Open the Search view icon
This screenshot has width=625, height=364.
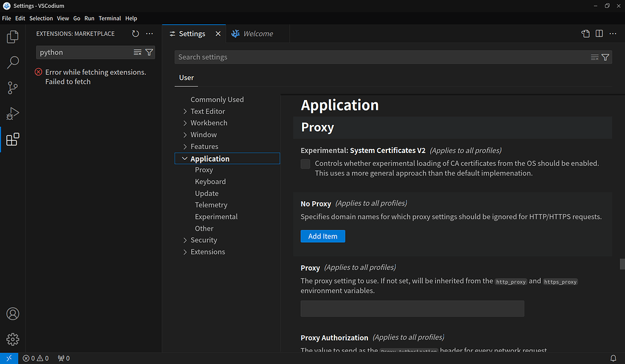click(x=13, y=62)
